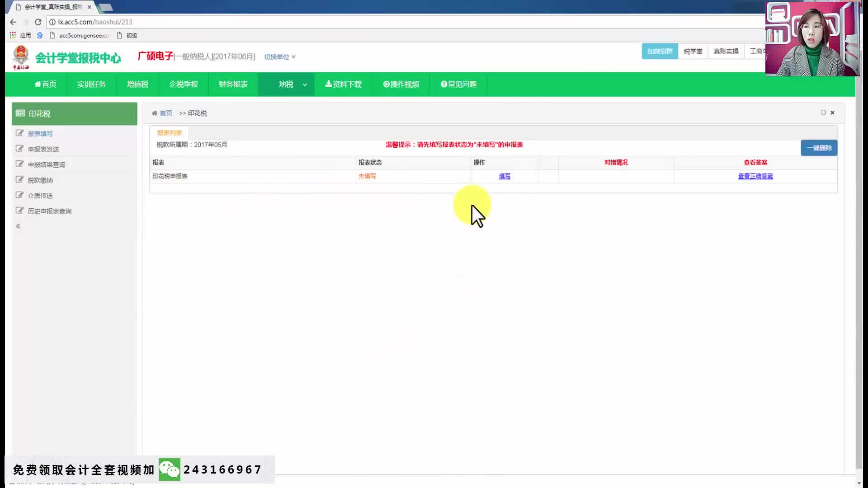
Task: Open the 操作视频 menu item
Action: click(401, 84)
